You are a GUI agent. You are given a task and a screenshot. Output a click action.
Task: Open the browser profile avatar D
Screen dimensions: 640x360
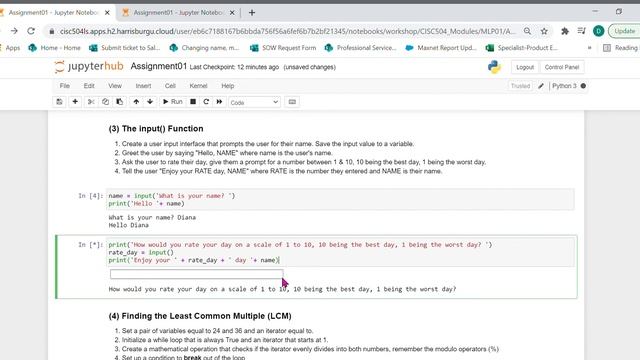point(599,31)
